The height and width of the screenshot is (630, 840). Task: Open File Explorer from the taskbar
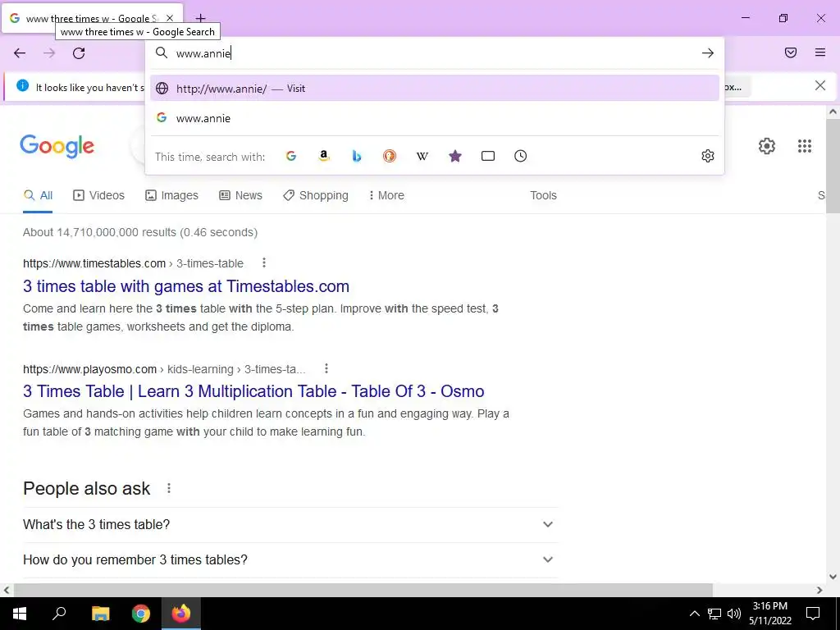coord(100,614)
